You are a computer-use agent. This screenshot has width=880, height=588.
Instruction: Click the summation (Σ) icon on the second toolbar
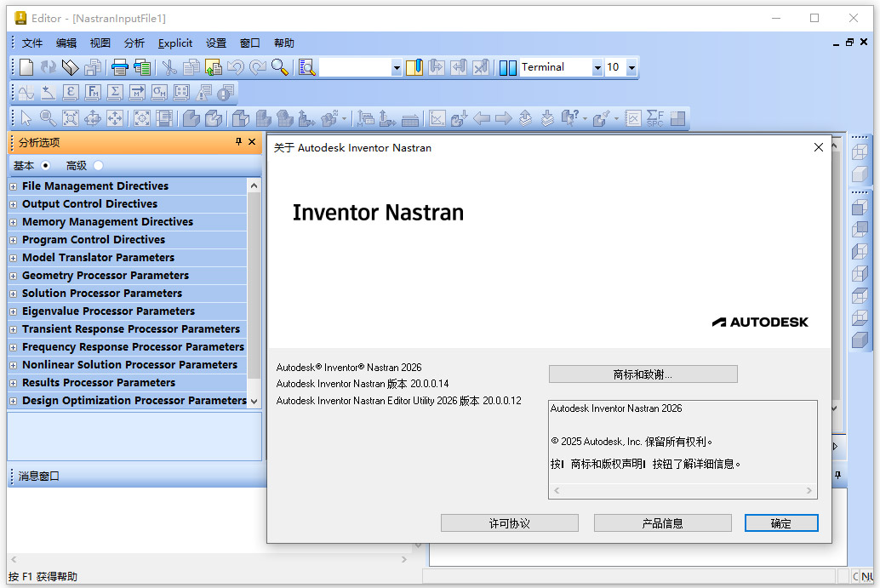point(115,93)
